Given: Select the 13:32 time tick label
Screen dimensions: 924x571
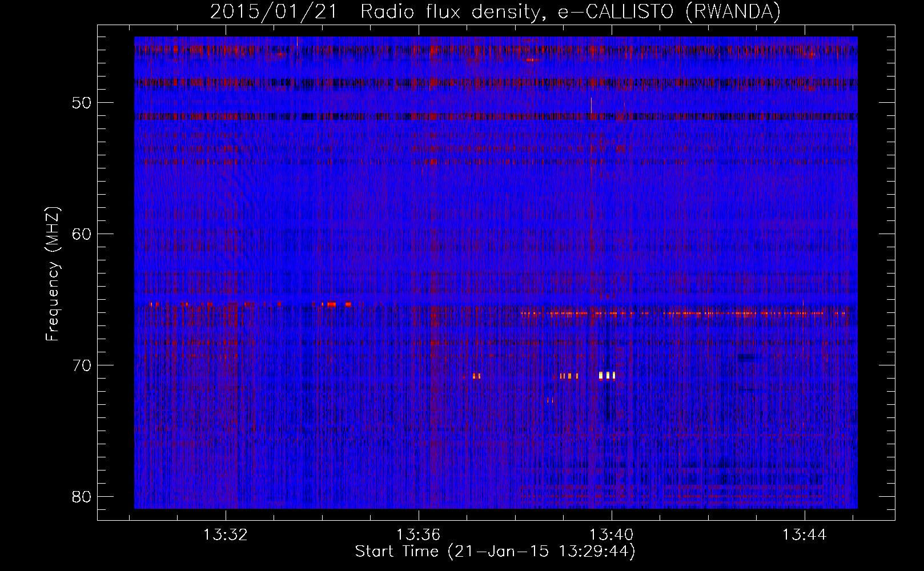Looking at the screenshot, I should [x=226, y=535].
